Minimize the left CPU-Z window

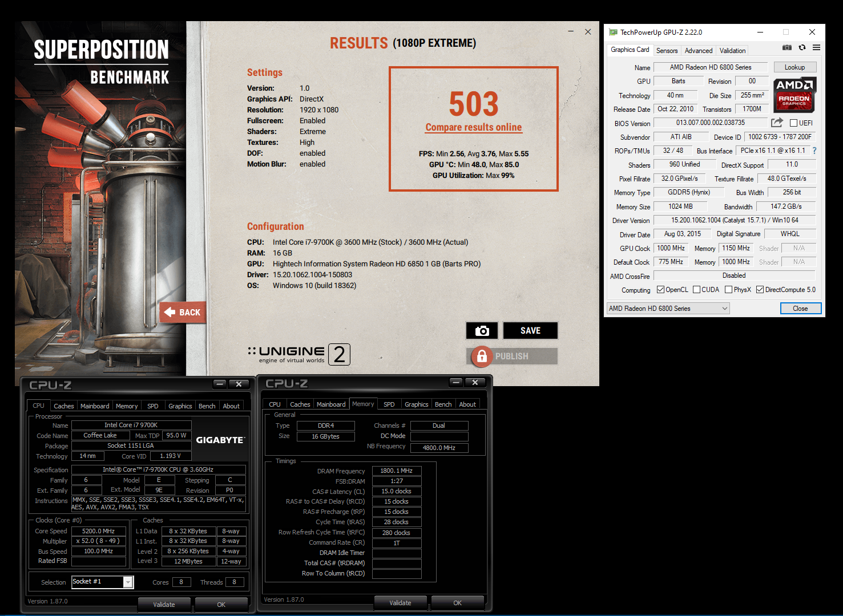click(220, 384)
